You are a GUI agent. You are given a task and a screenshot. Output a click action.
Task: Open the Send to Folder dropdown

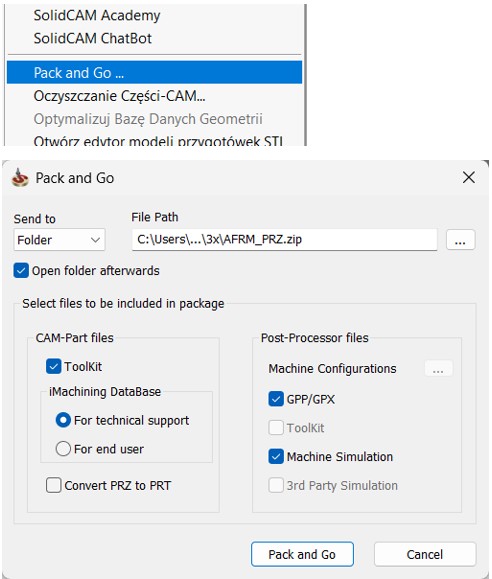59,240
